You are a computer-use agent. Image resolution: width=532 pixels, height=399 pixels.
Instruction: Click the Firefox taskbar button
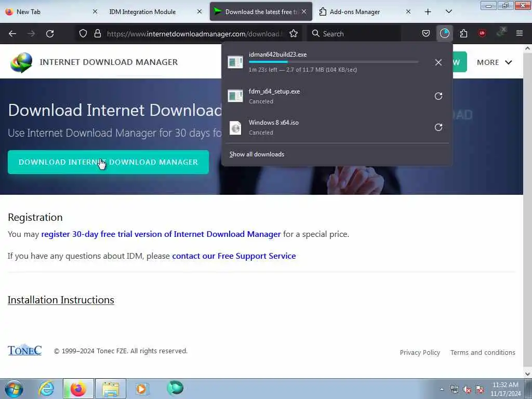coord(78,389)
